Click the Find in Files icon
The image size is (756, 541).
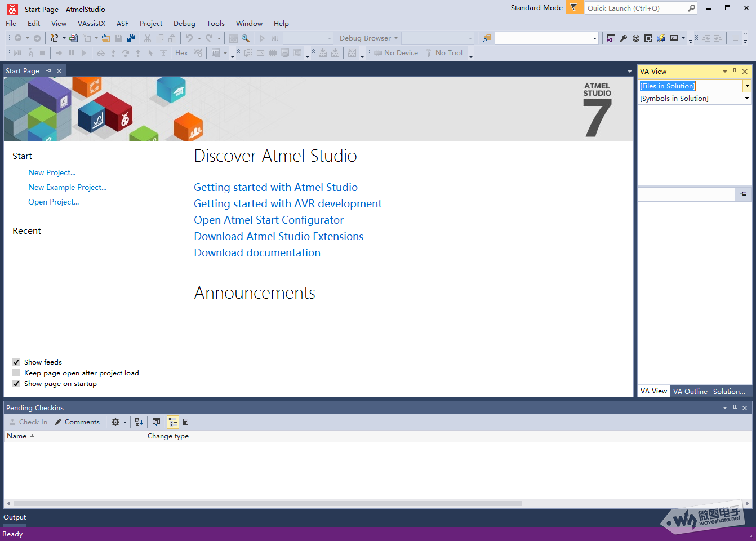[487, 38]
